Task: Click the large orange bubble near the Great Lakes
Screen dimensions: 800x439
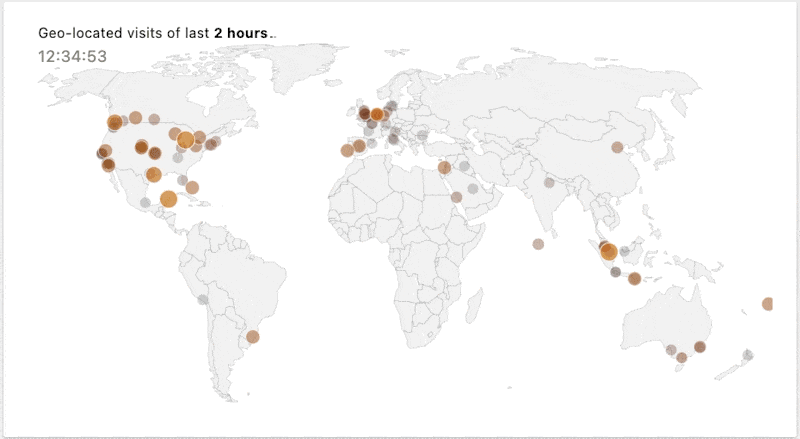Action: [x=185, y=140]
